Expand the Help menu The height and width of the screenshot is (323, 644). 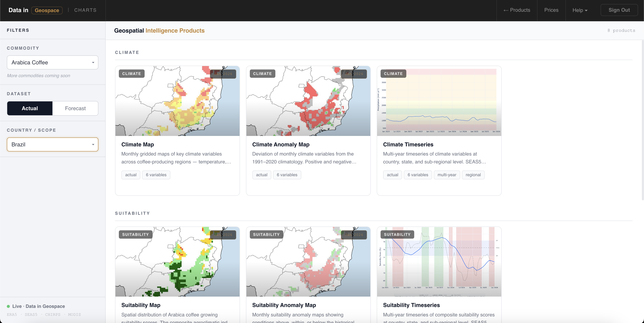pyautogui.click(x=580, y=10)
